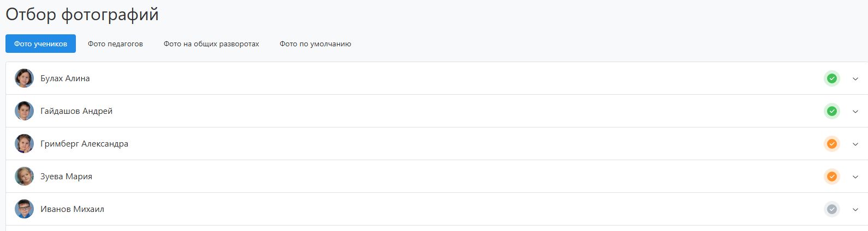This screenshot has height=231, width=868.
Task: Select the Фото учеников tab
Action: (40, 44)
